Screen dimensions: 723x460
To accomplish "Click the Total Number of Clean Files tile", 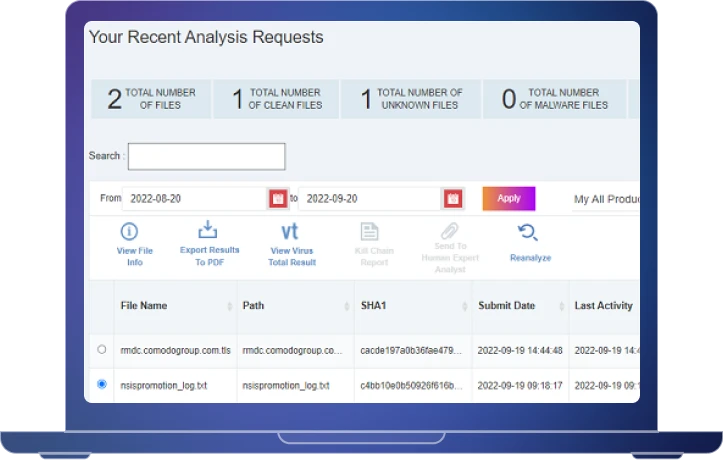I will [x=276, y=99].
